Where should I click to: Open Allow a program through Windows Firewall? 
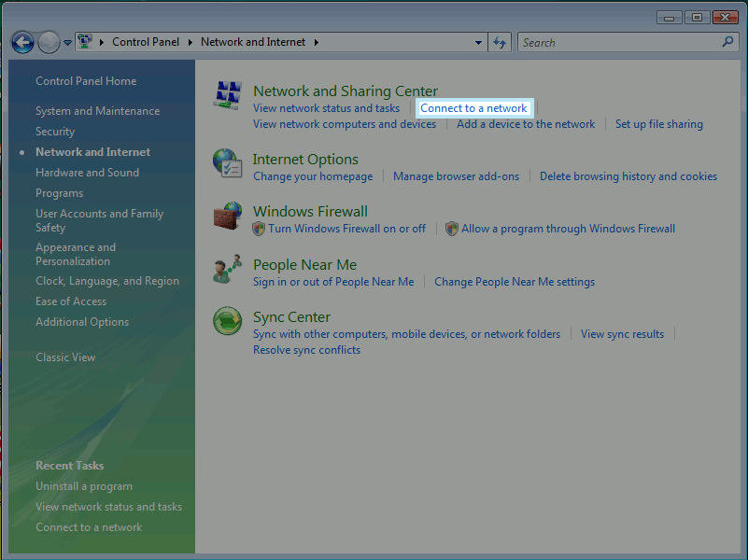(x=568, y=229)
